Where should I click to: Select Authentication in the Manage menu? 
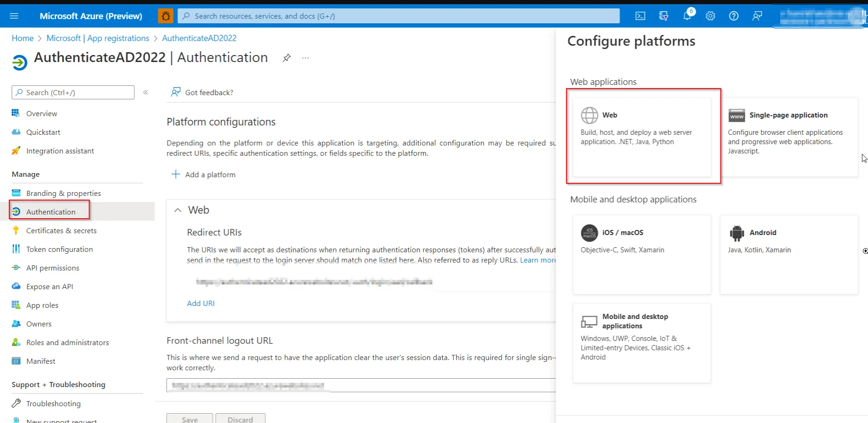(x=50, y=212)
